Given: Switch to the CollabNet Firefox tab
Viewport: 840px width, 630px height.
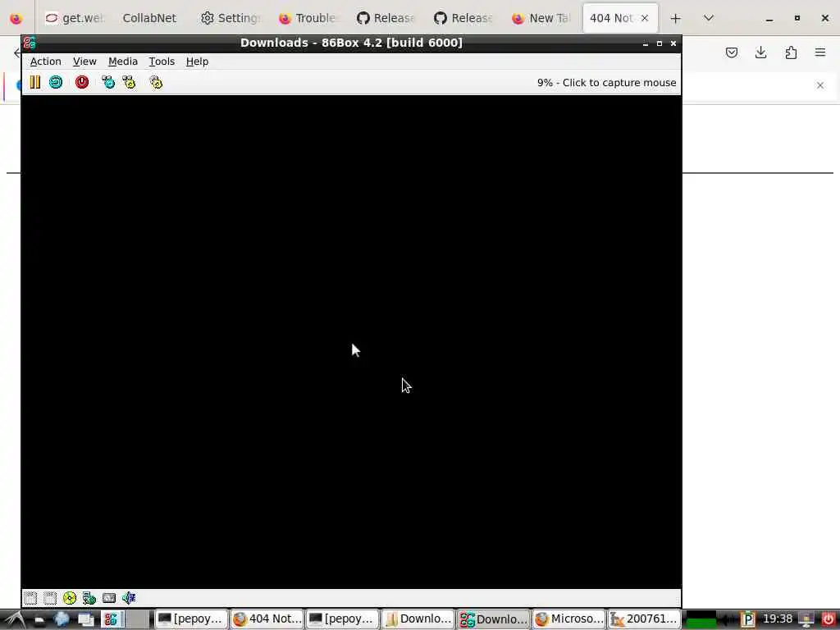Looking at the screenshot, I should pyautogui.click(x=149, y=18).
